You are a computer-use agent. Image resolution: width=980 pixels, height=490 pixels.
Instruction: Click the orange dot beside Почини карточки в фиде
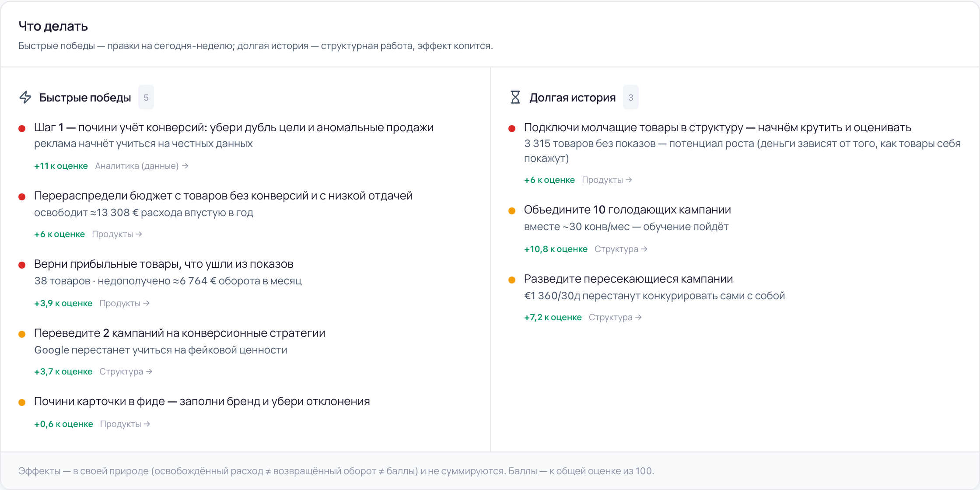point(22,402)
